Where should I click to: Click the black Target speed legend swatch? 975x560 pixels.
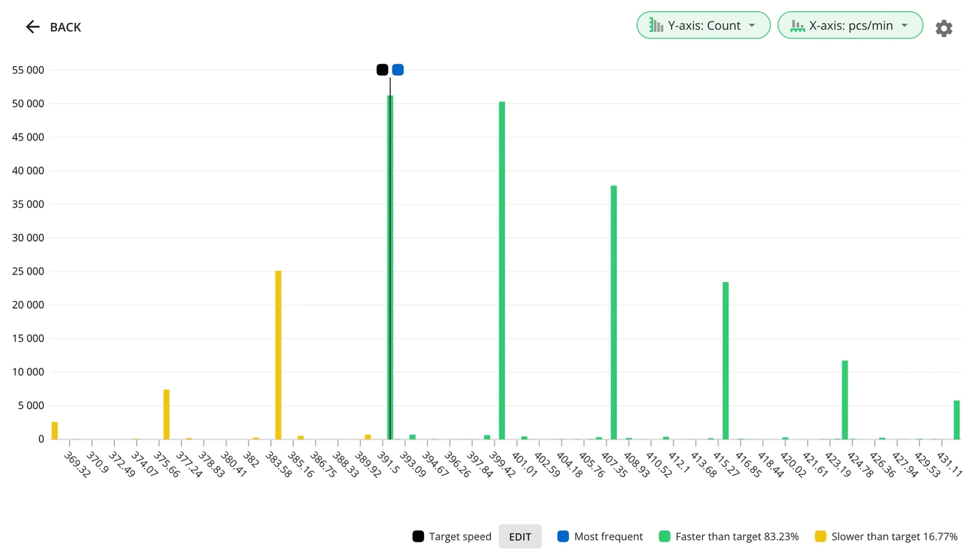click(418, 536)
